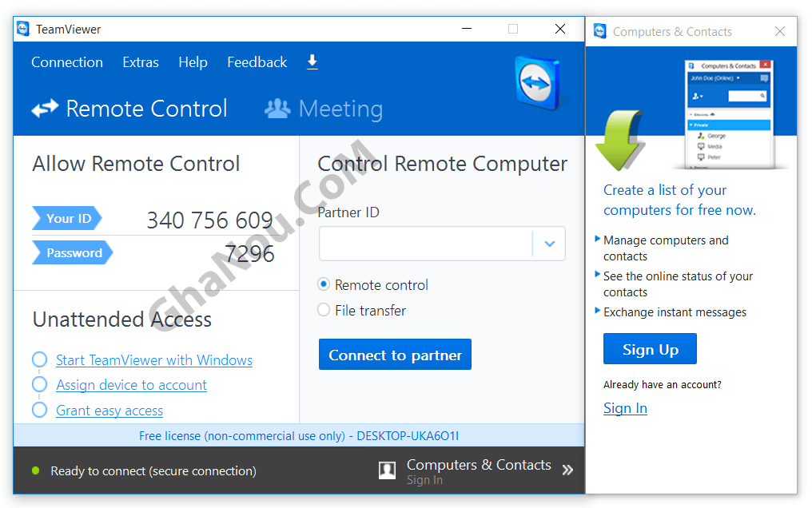Open the Extras menu
The height and width of the screenshot is (508, 812).
coord(141,62)
